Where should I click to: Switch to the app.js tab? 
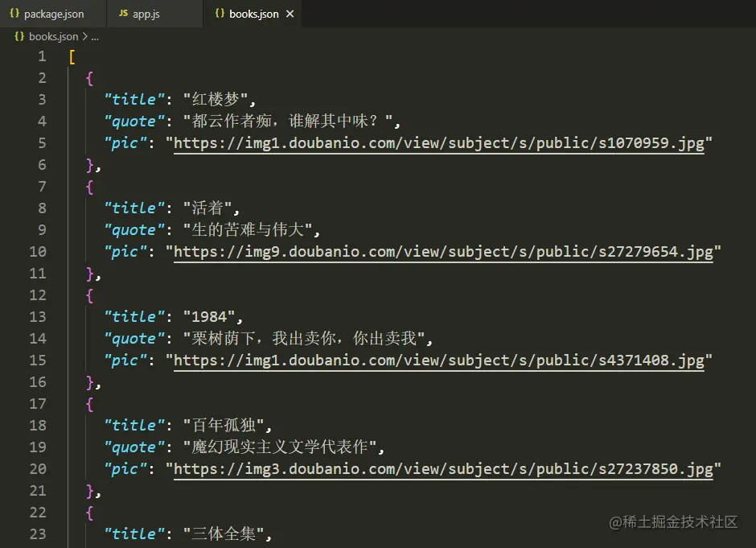[x=154, y=14]
